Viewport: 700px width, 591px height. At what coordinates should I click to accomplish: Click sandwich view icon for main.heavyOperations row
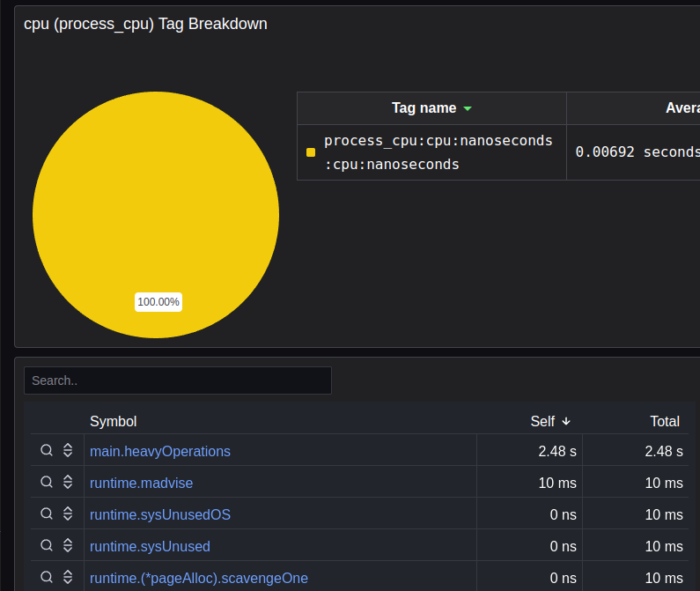point(68,451)
